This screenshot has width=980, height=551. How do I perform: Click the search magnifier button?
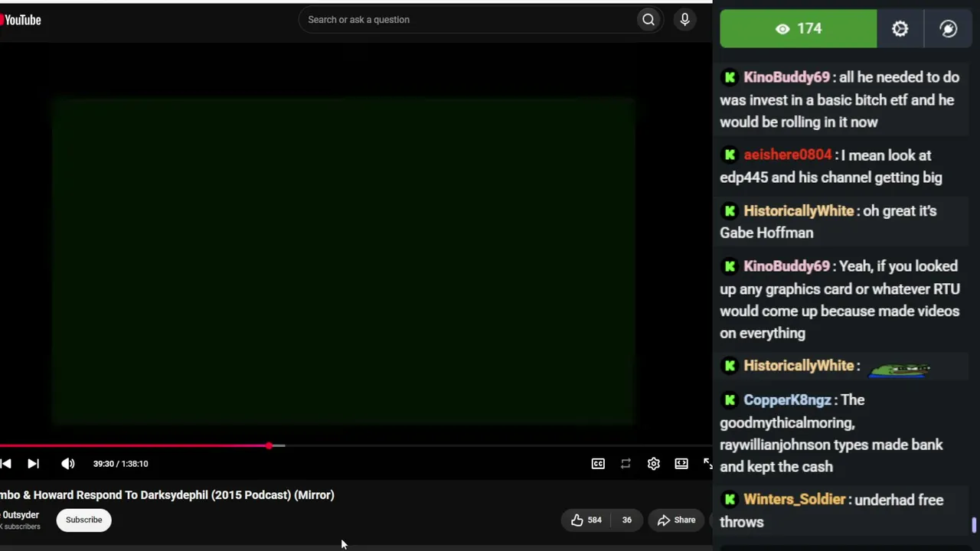(648, 20)
